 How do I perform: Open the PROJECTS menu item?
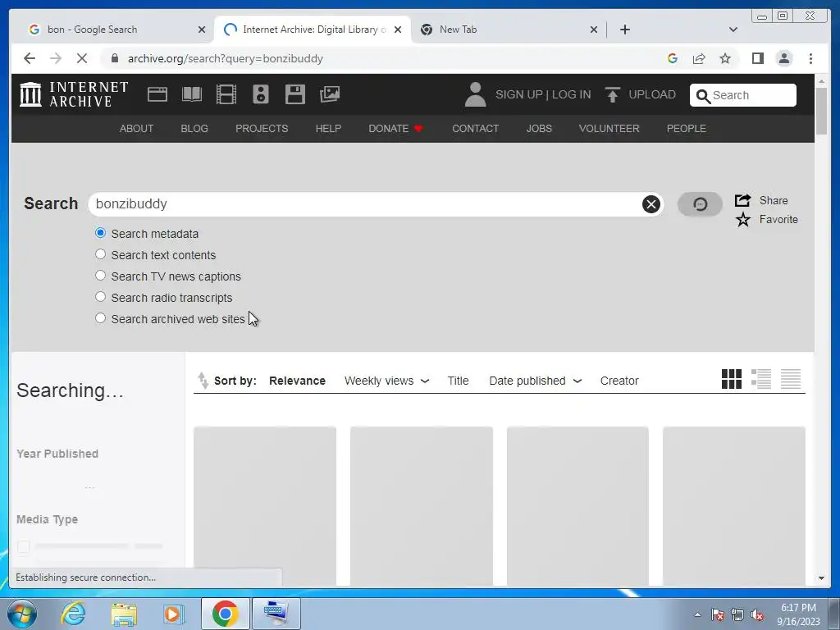point(262,129)
